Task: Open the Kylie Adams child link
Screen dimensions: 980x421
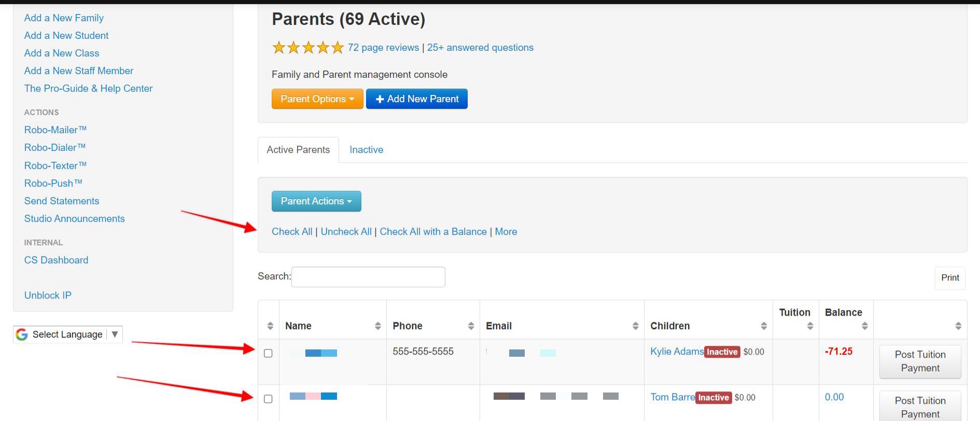Action: tap(677, 352)
